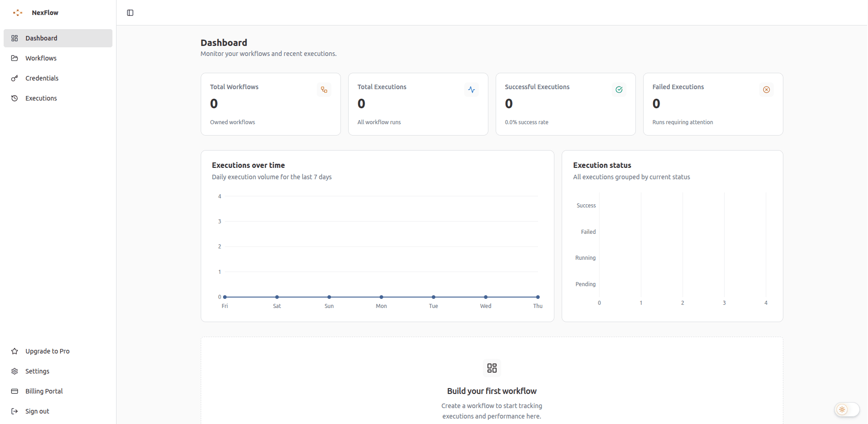Click the Workflows folder icon
Viewport: 868px width, 424px height.
point(15,58)
